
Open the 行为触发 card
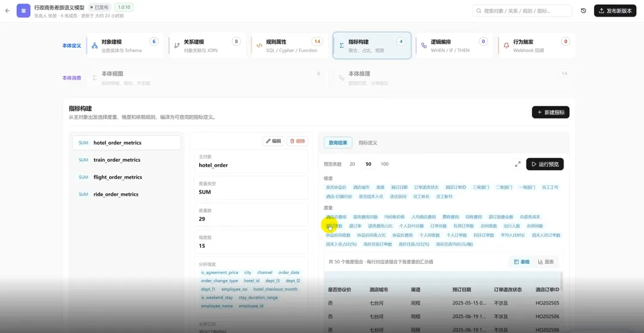tap(537, 45)
